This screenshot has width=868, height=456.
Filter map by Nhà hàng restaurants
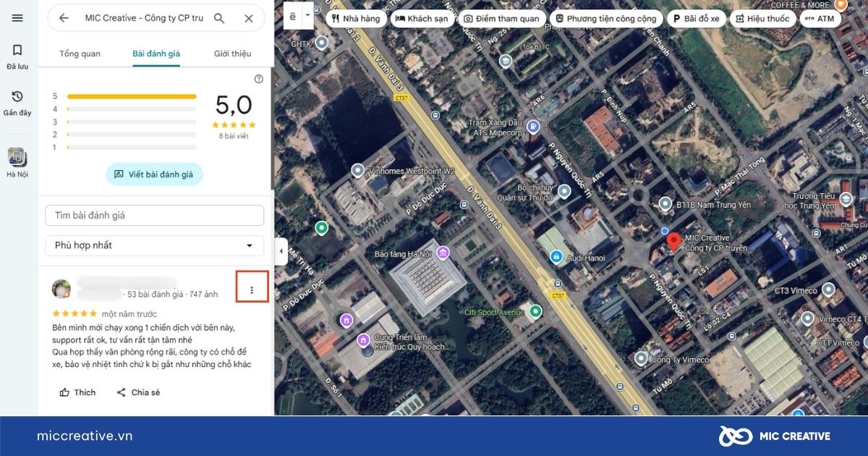355,19
